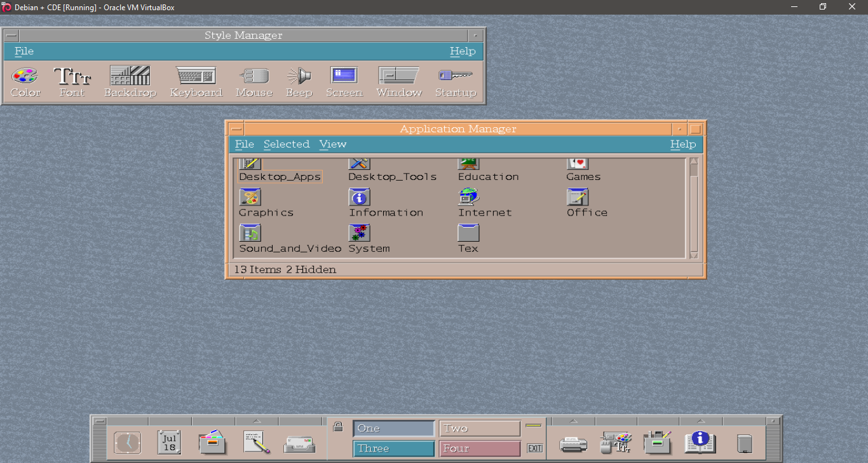Open the View menu in Application Manager
This screenshot has width=868, height=463.
(332, 144)
